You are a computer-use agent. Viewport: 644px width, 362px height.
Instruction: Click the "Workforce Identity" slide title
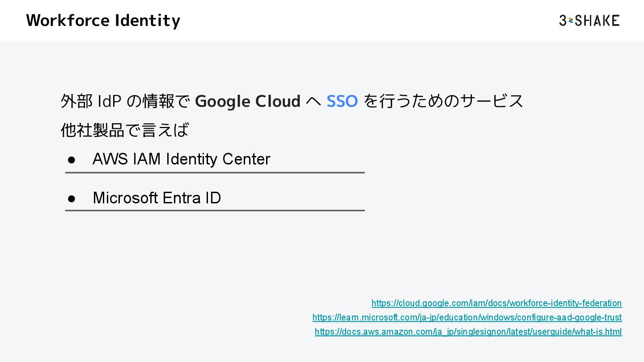tap(103, 21)
